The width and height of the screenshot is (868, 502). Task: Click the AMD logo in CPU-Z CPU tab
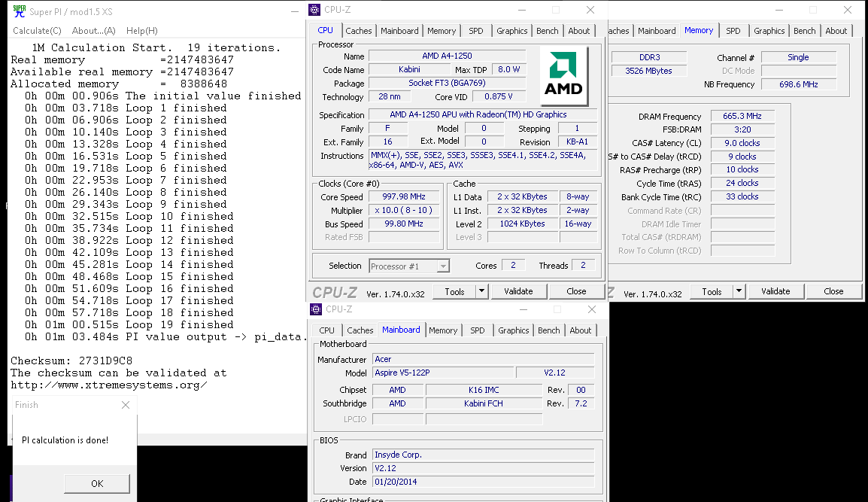[563, 75]
